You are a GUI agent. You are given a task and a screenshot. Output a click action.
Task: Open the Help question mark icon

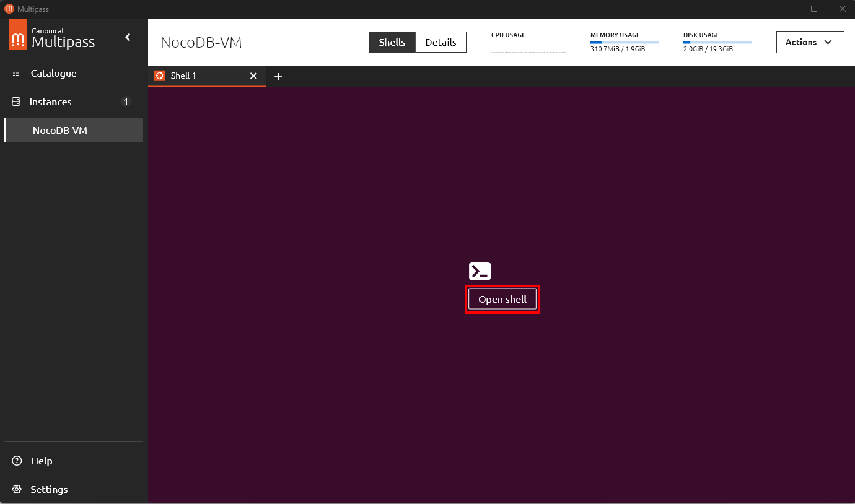point(17,461)
